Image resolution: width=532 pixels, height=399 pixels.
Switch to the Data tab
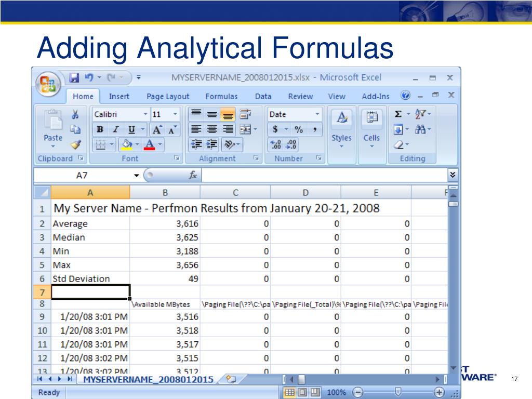[263, 96]
